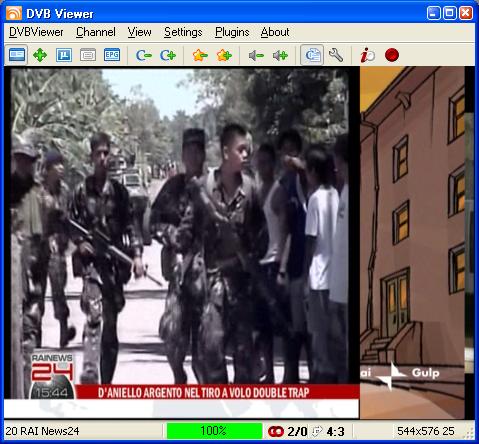479x444 pixels.
Task: Click the green fullscreen arrows icon
Action: pyautogui.click(x=40, y=55)
